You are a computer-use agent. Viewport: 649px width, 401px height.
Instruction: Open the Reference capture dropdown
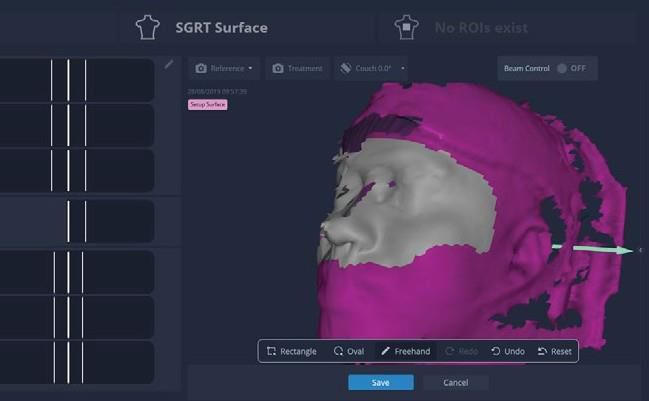click(224, 68)
